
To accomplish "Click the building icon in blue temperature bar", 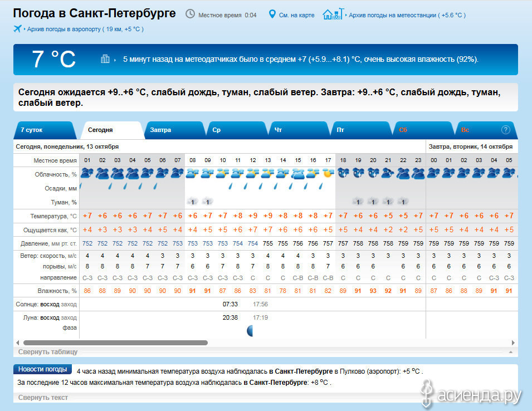I will pos(105,59).
